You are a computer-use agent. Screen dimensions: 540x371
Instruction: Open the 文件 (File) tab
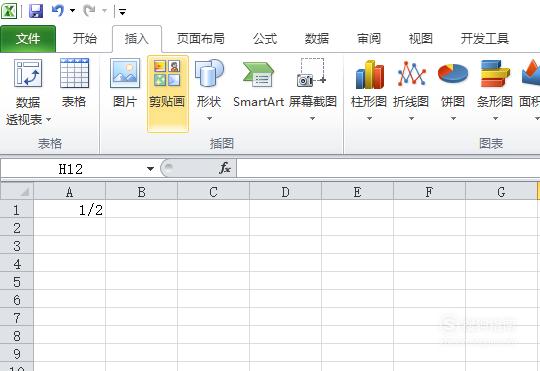(x=28, y=39)
